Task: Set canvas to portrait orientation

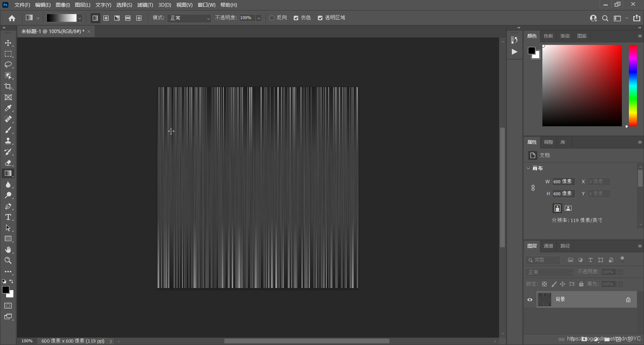Action: pos(557,208)
